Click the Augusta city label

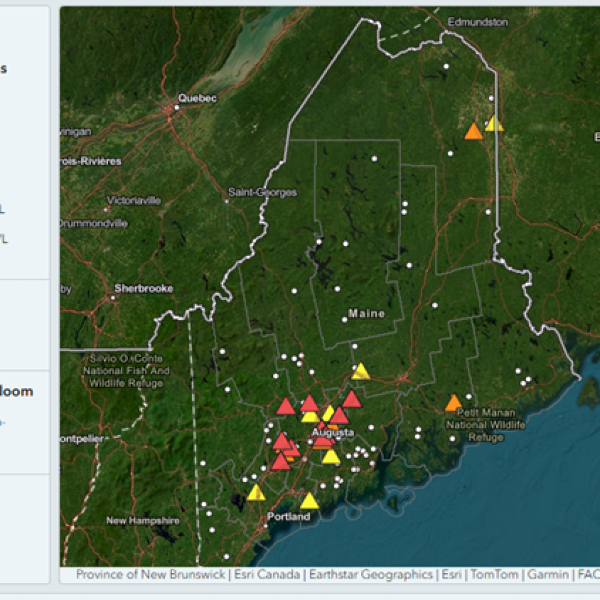point(333,432)
